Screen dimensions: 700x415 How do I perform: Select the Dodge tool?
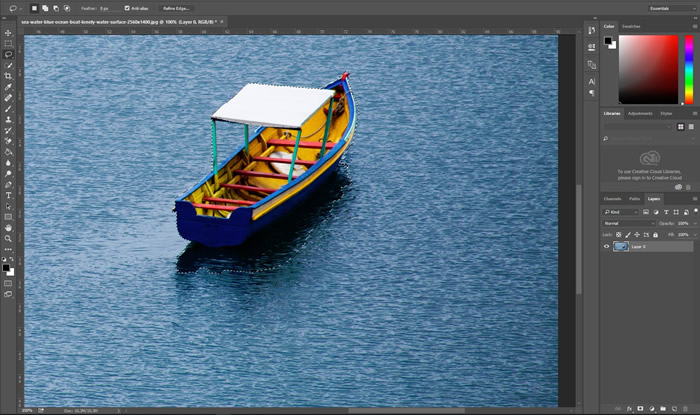point(8,174)
